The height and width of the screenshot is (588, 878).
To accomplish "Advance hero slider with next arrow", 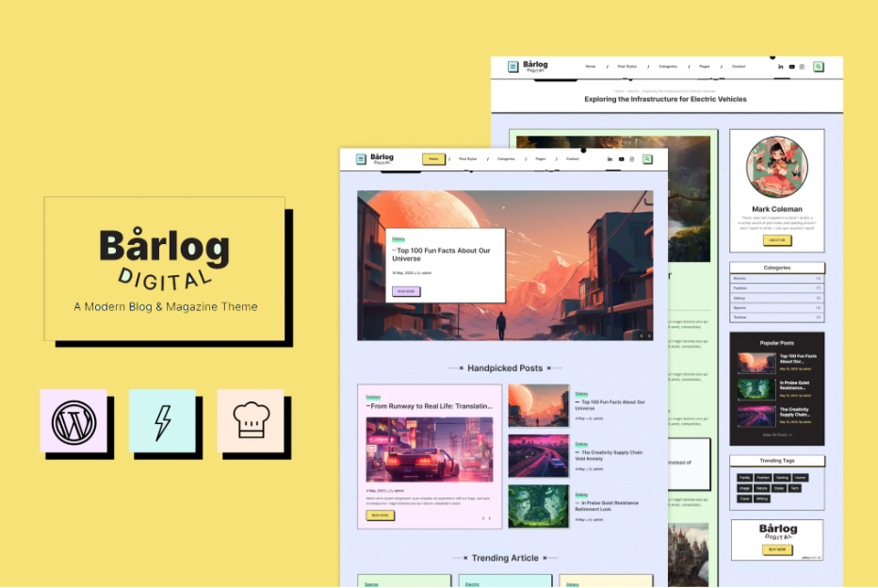I will tap(648, 335).
